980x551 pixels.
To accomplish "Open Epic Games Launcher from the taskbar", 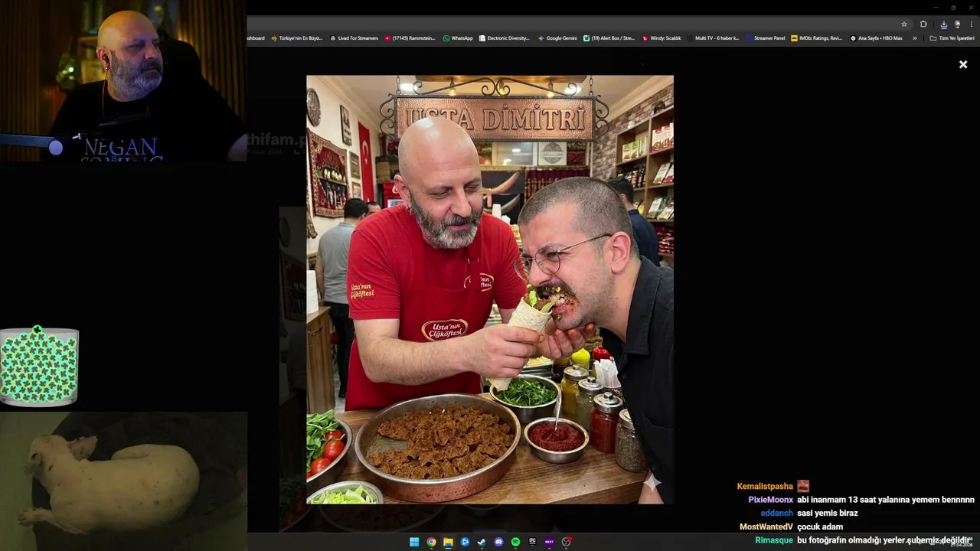I will (x=532, y=542).
